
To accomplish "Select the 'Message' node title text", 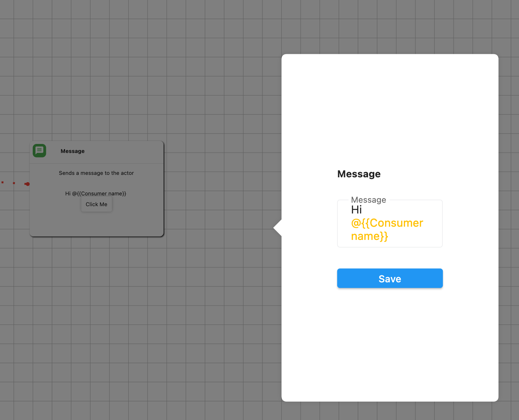I will [x=72, y=151].
